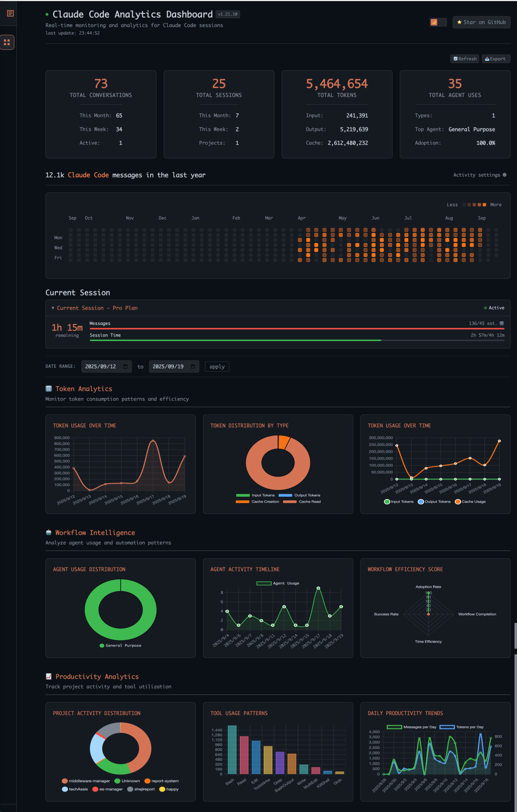517x812 pixels.
Task: Click the Workflow Intelligence robot icon
Action: [48, 533]
